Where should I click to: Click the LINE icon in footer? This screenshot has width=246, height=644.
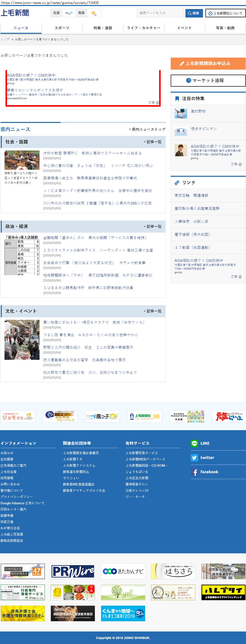[x=194, y=443]
